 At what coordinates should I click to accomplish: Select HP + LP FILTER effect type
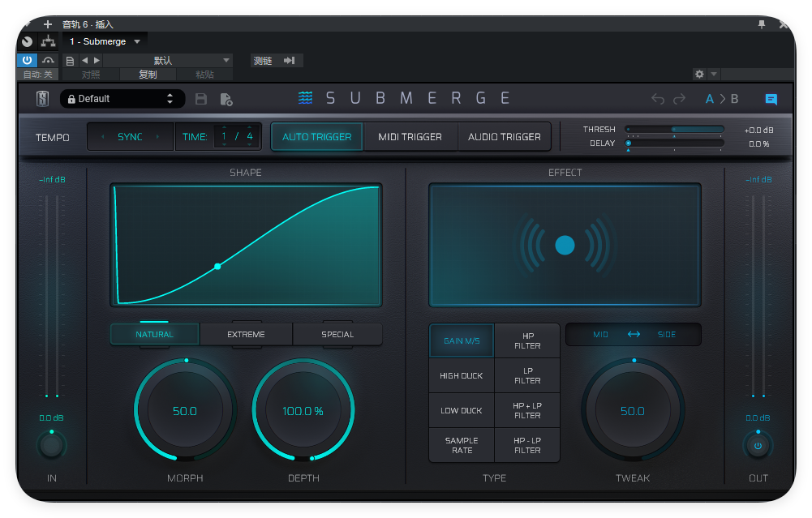[x=527, y=410]
